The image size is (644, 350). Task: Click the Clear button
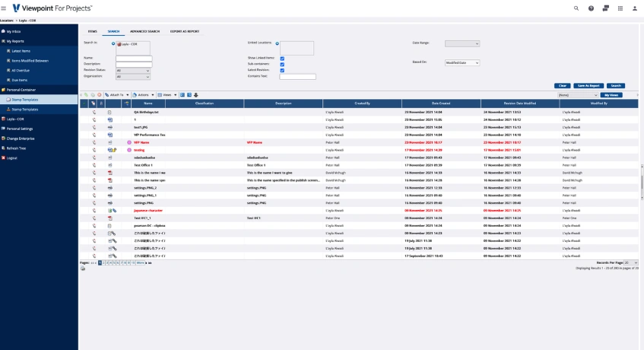tap(562, 85)
